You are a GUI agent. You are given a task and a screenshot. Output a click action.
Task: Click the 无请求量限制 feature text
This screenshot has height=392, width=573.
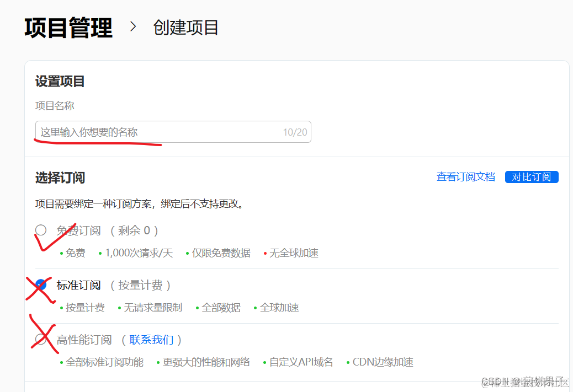(x=153, y=308)
